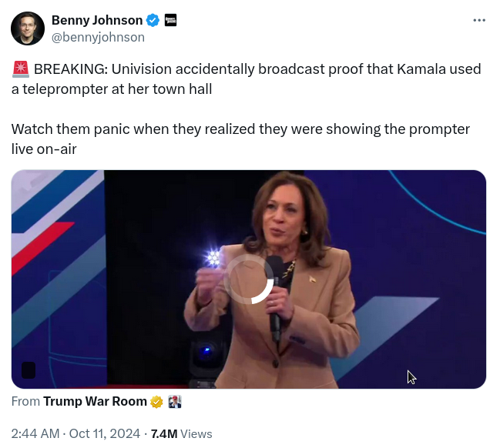Open the @bennyjohnson handle link

98,37
